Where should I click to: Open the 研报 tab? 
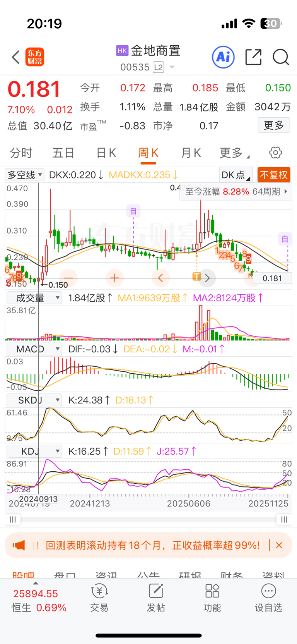(190, 575)
